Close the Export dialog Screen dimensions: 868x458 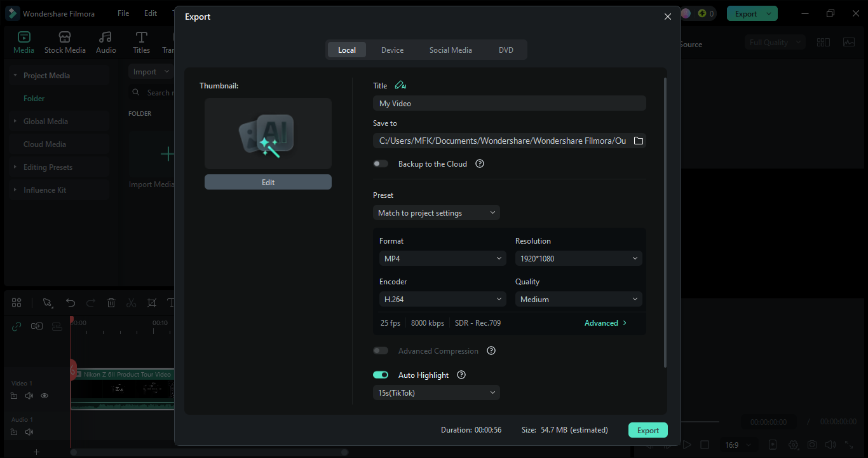coord(667,17)
